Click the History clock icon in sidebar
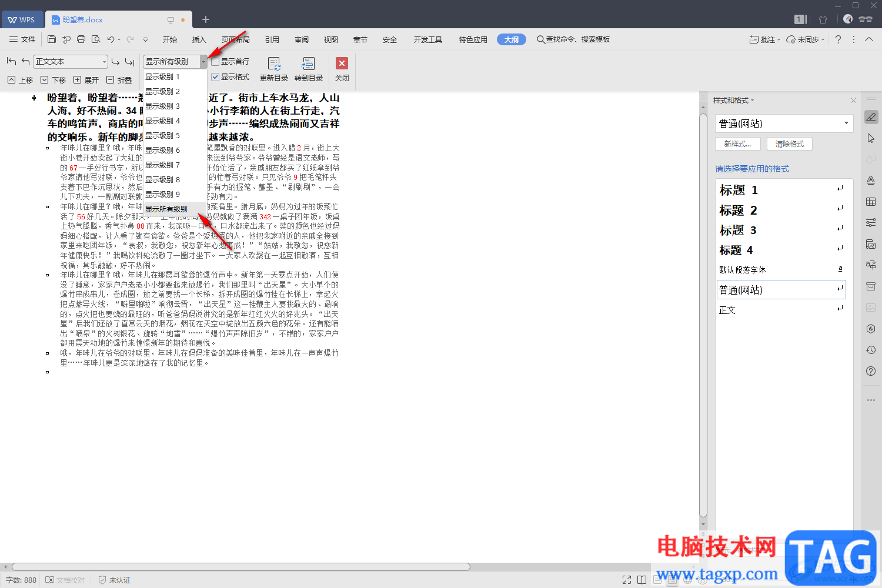Screen dimensions: 882x588 (x=871, y=350)
